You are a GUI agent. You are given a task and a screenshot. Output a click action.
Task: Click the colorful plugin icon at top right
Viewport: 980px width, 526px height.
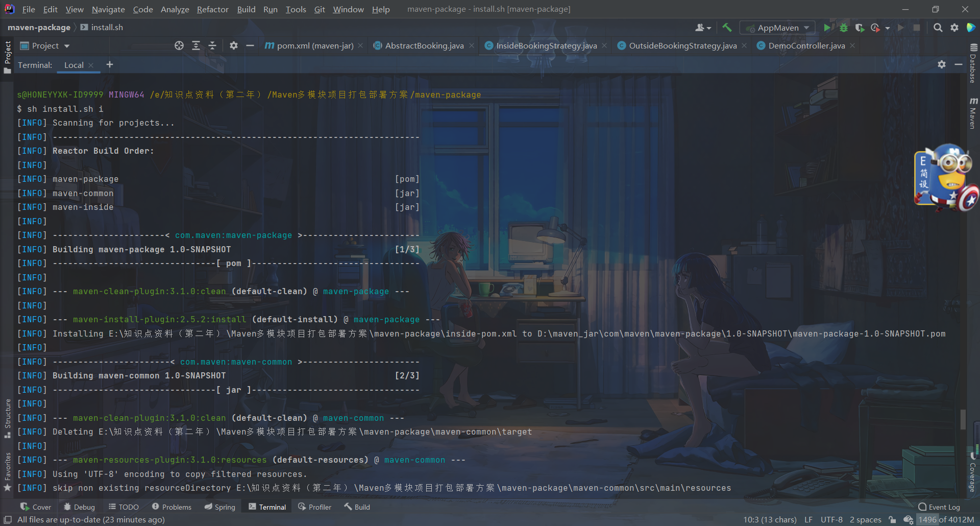coord(971,28)
